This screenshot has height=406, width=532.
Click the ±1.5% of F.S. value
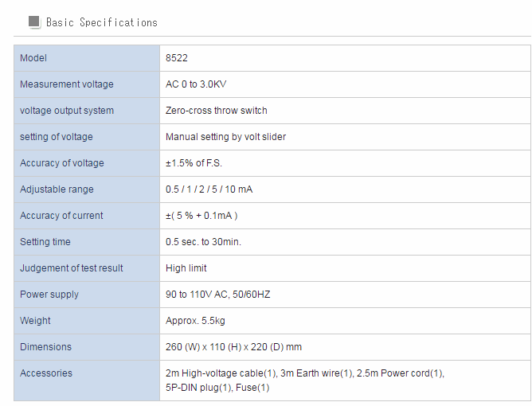pos(194,163)
